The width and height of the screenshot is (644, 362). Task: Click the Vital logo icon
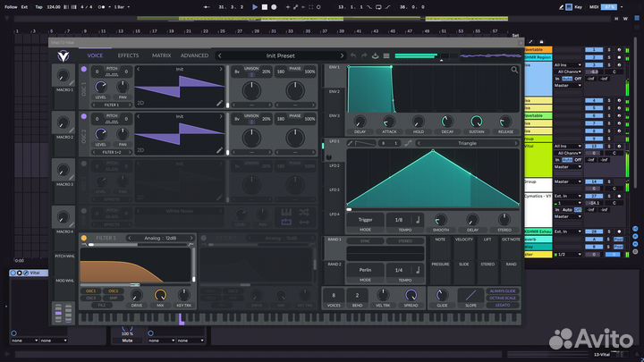tap(63, 55)
